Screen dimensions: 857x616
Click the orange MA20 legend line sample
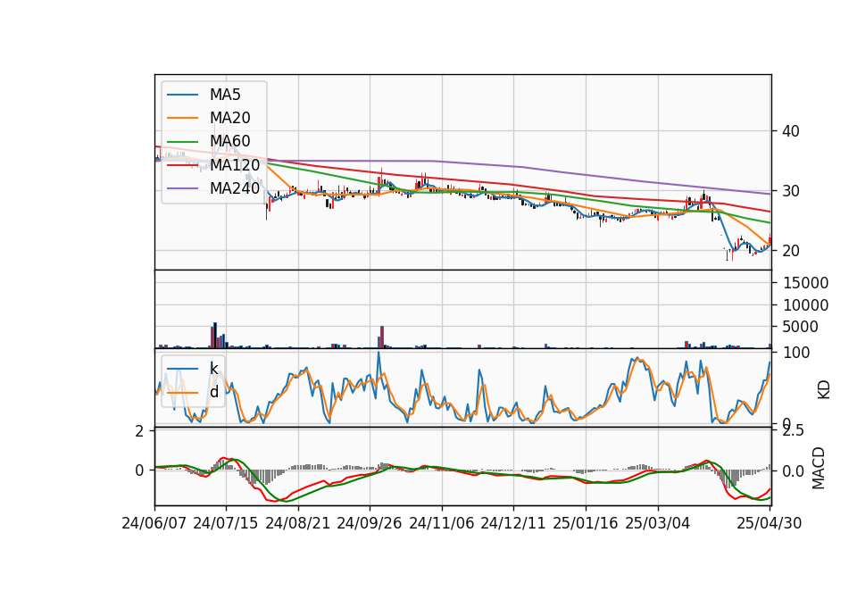point(182,118)
